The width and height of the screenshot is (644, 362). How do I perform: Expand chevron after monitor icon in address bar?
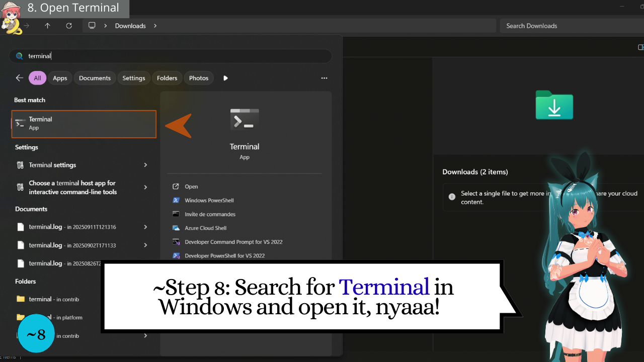pos(106,26)
